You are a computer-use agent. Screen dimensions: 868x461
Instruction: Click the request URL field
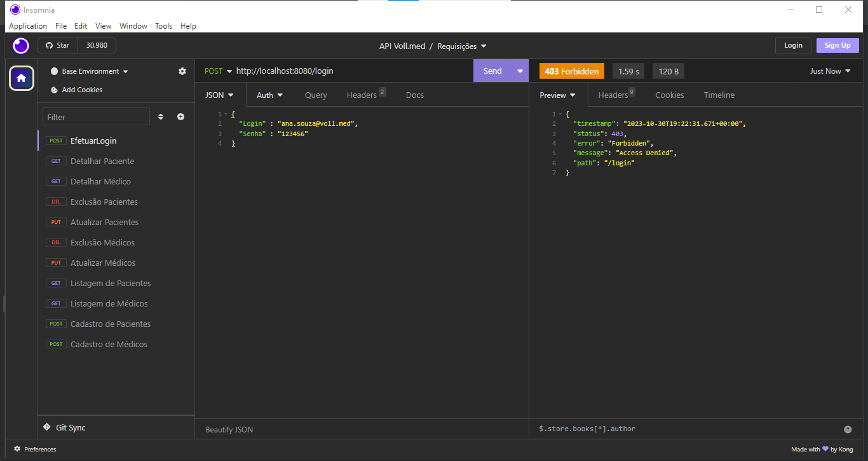point(353,71)
